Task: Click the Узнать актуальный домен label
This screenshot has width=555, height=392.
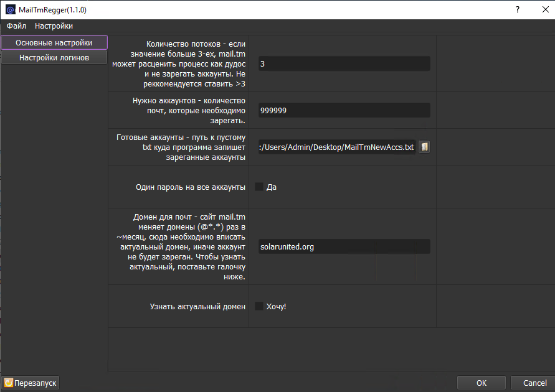Action: [197, 307]
